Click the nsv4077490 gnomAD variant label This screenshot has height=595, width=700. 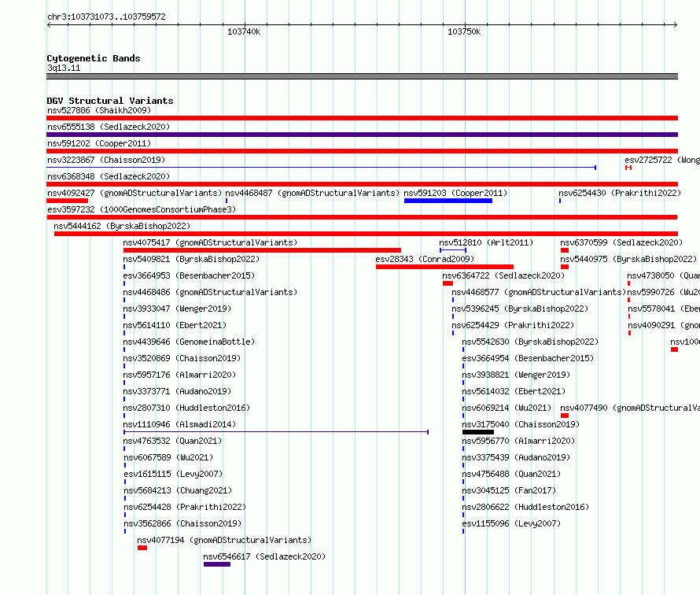pyautogui.click(x=630, y=408)
